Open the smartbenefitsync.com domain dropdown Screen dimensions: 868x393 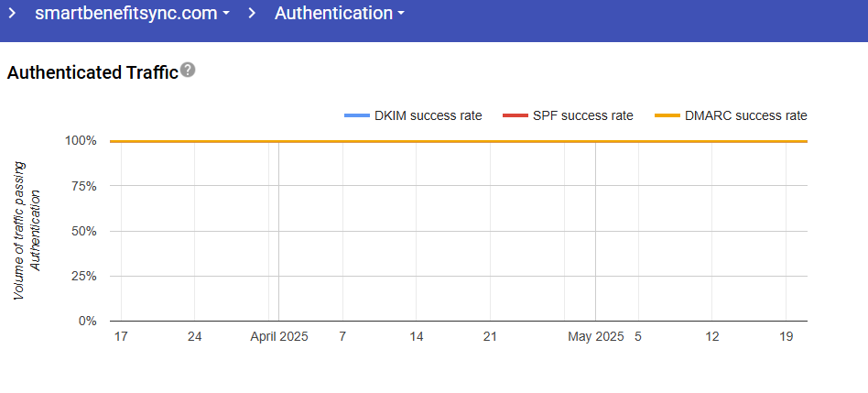click(132, 13)
